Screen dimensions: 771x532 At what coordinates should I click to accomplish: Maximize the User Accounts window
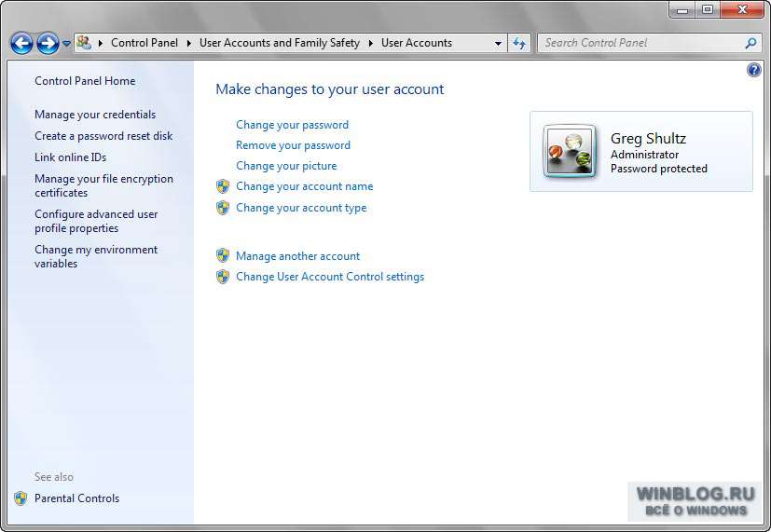point(708,10)
